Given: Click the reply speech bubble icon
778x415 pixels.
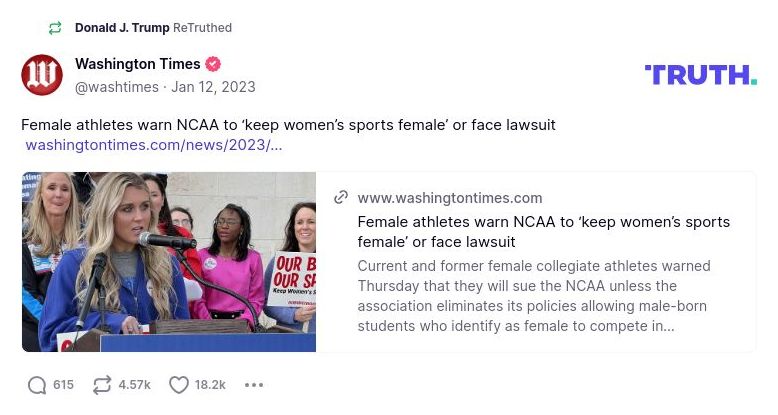Looking at the screenshot, I should click(x=37, y=385).
